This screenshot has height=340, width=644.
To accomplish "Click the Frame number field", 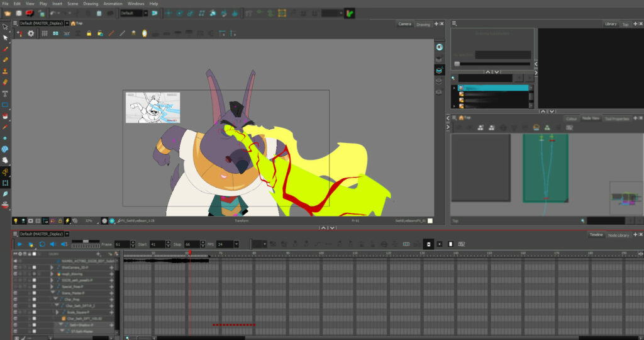I will coord(122,245).
